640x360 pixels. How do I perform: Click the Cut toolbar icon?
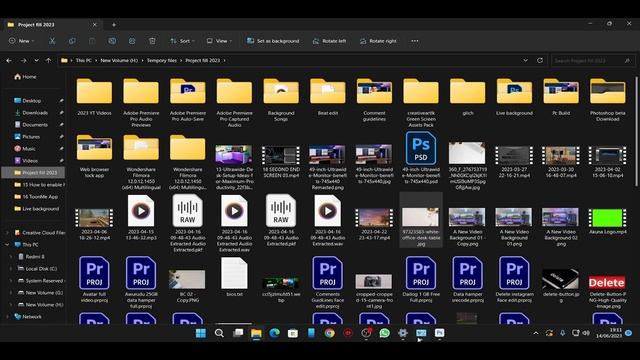point(52,41)
